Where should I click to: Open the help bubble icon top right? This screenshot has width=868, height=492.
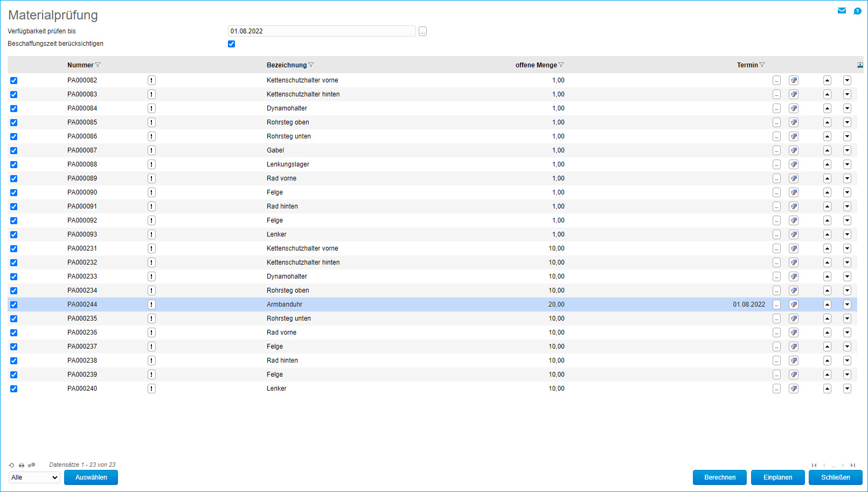click(857, 11)
